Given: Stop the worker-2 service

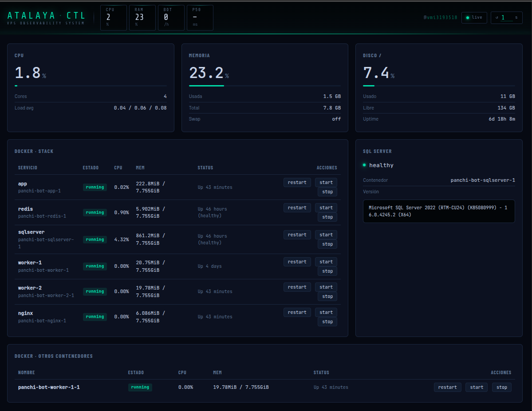Looking at the screenshot, I should pos(327,296).
